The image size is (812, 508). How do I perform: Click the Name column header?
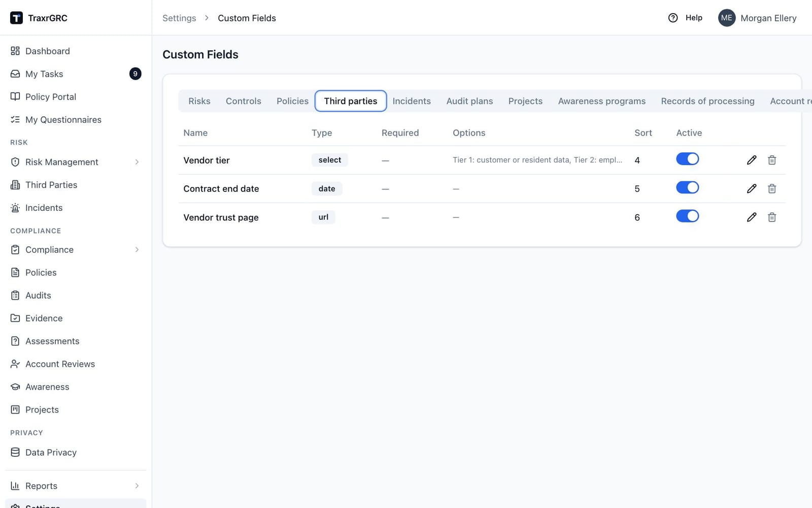click(195, 133)
